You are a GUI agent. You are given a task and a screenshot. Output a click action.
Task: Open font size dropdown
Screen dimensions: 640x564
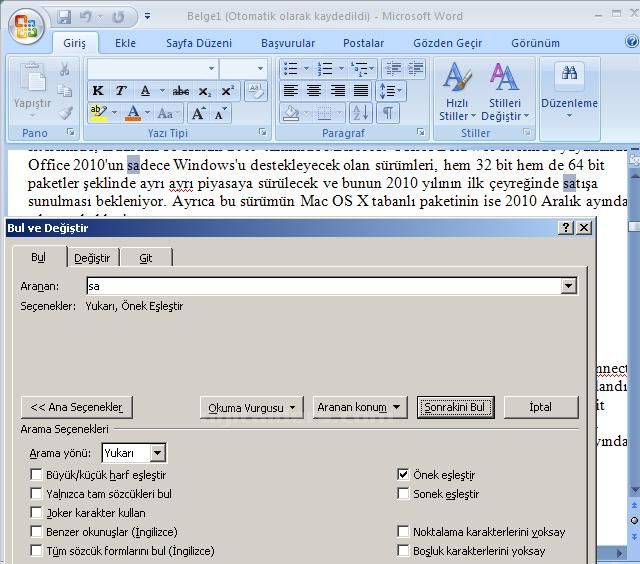click(260, 69)
